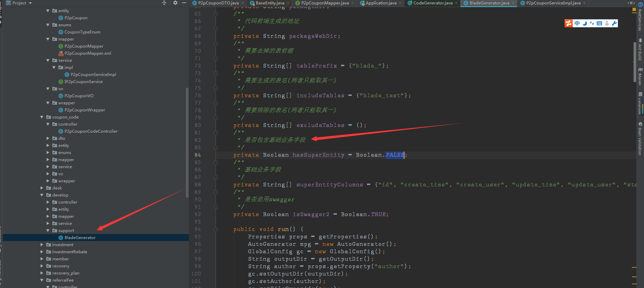Show hidden editor tabs list
Screen dimensions: 644x288
(x=631, y=3)
